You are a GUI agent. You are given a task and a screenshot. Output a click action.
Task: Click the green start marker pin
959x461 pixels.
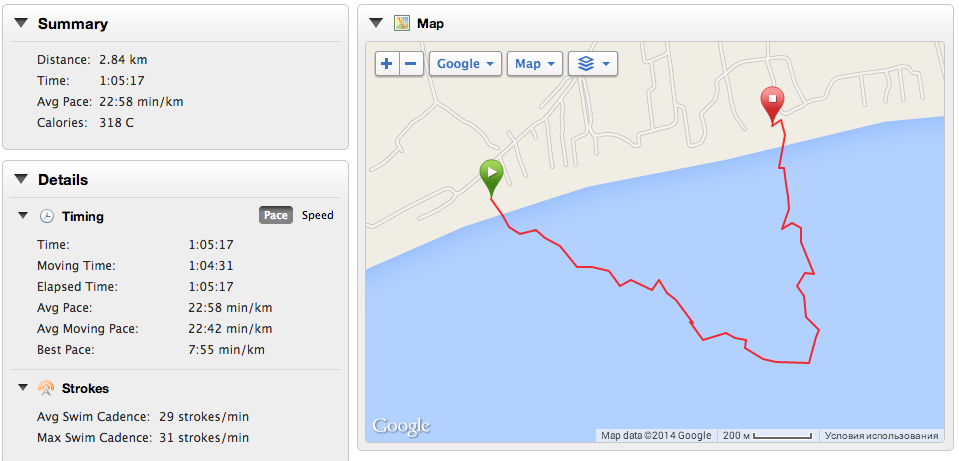pyautogui.click(x=490, y=176)
